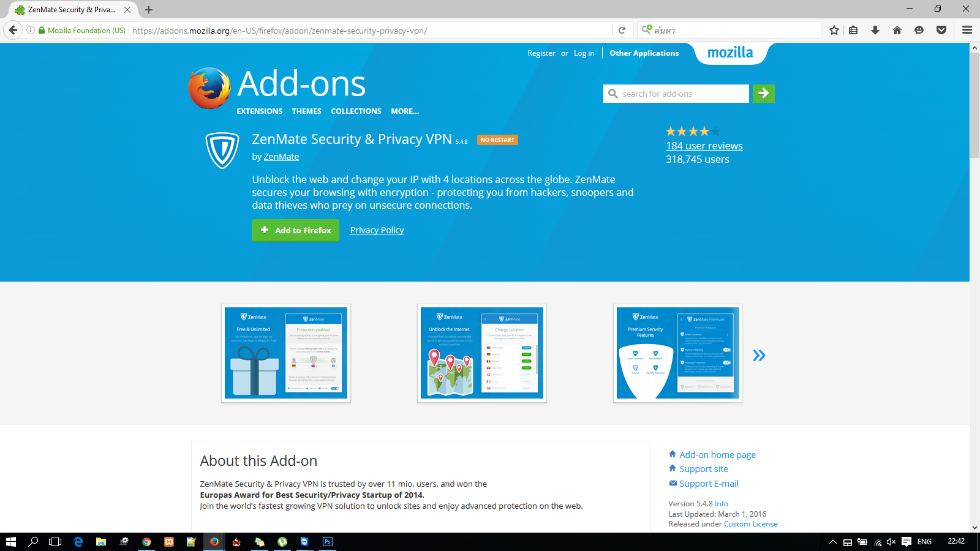Open TeamViewer from taskbar
This screenshot has width=980, height=551.
[304, 542]
